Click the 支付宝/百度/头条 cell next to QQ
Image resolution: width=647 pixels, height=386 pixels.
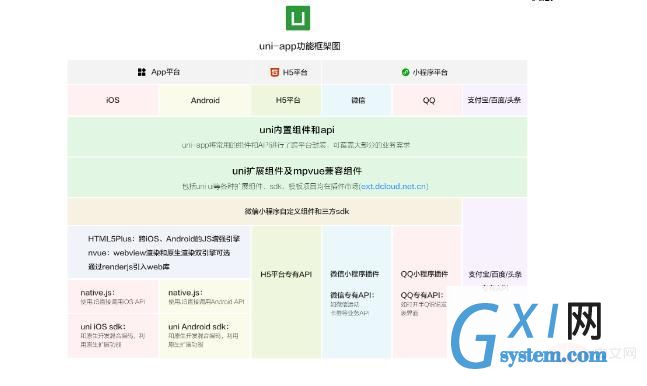point(494,100)
